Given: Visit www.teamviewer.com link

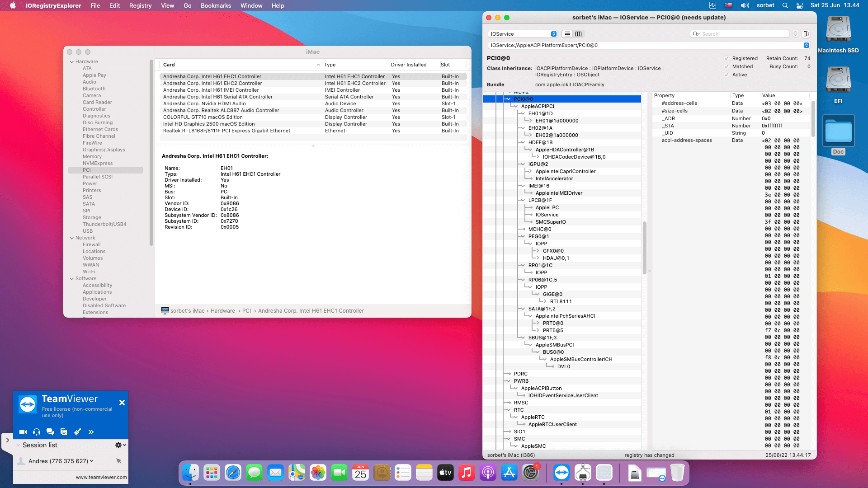Looking at the screenshot, I should coord(101,477).
